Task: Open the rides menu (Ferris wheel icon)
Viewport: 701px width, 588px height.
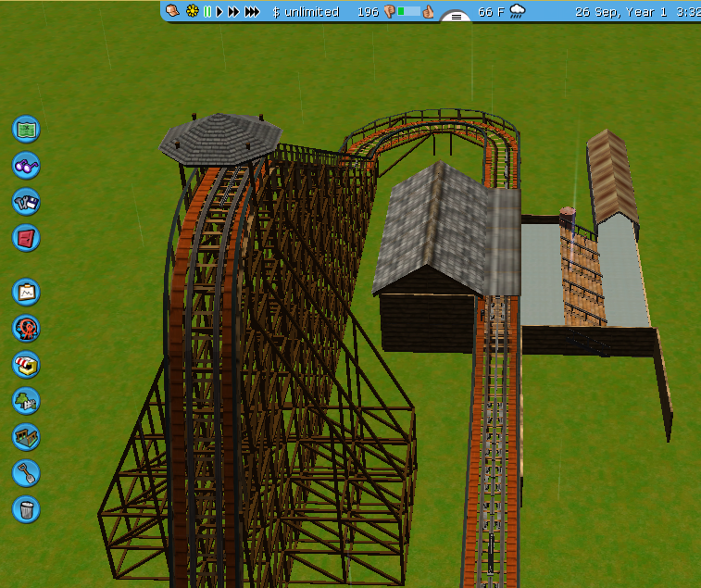Action: (26, 328)
